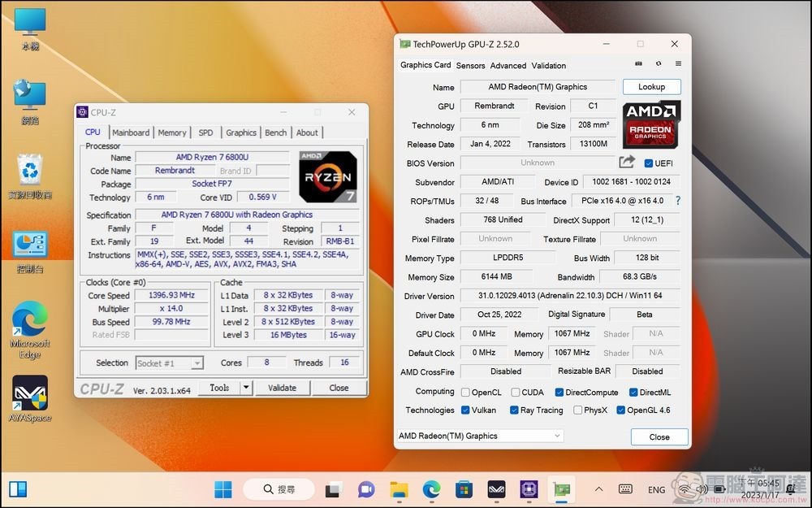Launch Microsoft Edge from desktop shortcut
This screenshot has height=508, width=812.
pyautogui.click(x=30, y=330)
